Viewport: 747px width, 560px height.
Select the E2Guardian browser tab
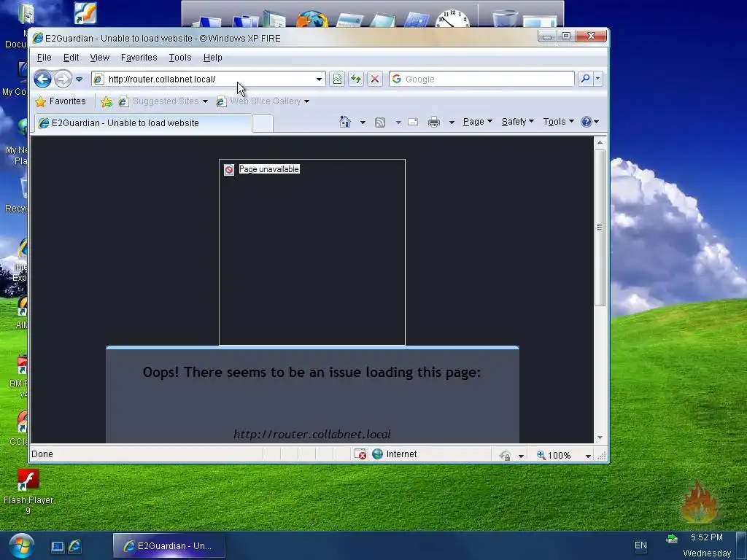(143, 122)
